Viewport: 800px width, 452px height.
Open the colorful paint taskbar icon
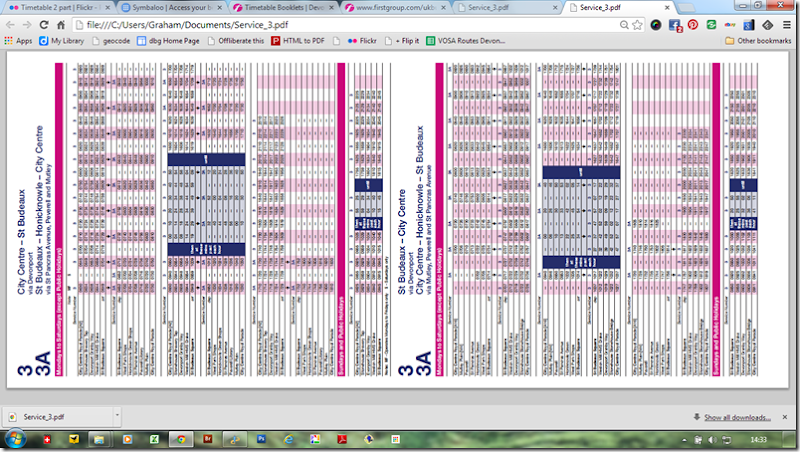pos(315,439)
